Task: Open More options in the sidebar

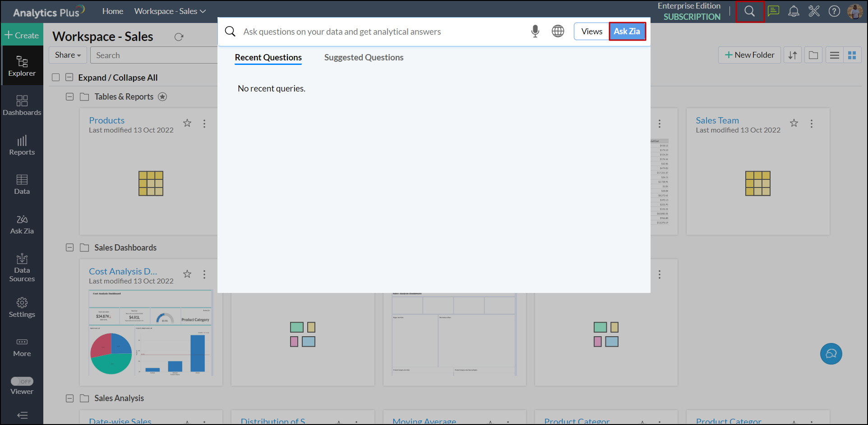Action: [22, 347]
